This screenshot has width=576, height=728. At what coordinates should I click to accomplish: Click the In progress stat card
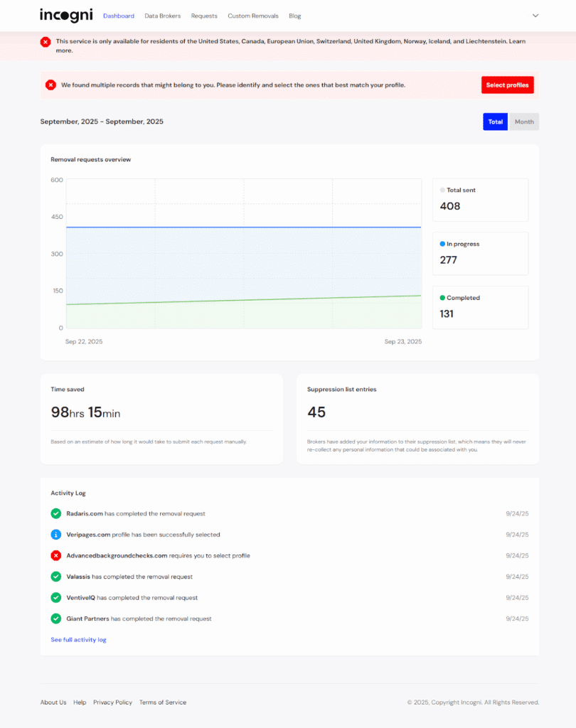tap(480, 253)
